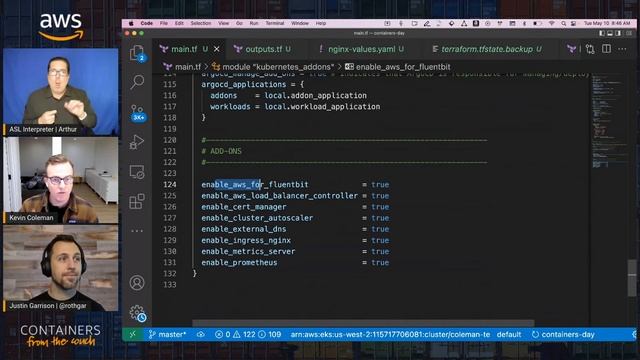Click argocd_applications on line 115

point(244,84)
